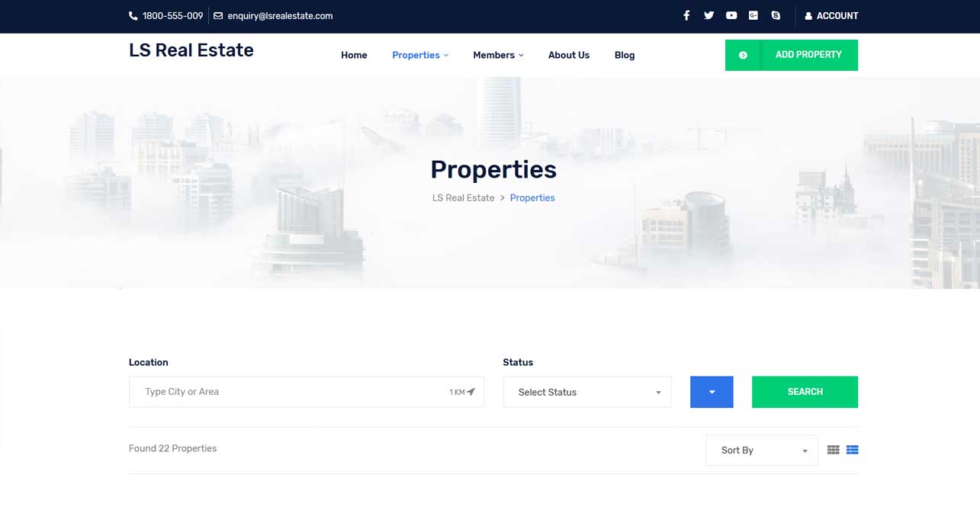Open the Twitter social icon
Viewport: 980px width, 510px height.
[x=708, y=15]
